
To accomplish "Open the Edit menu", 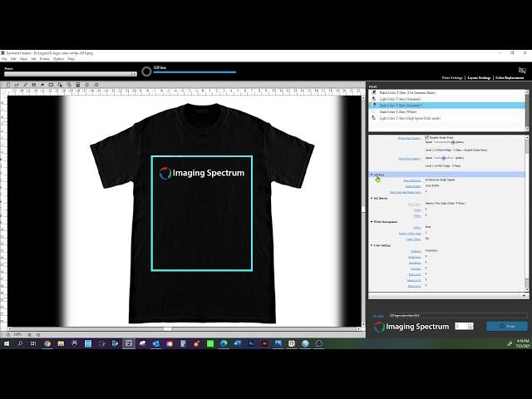I will coord(13,59).
